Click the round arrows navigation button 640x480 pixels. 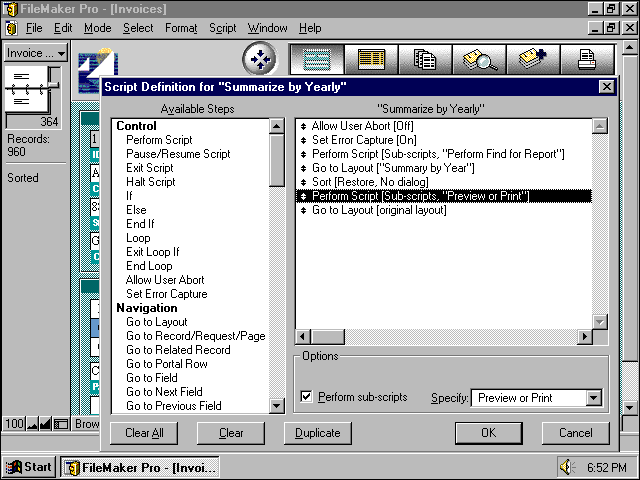click(260, 59)
